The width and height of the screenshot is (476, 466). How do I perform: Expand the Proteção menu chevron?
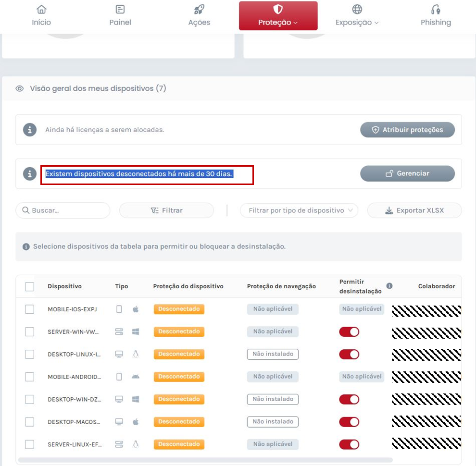[x=296, y=22]
